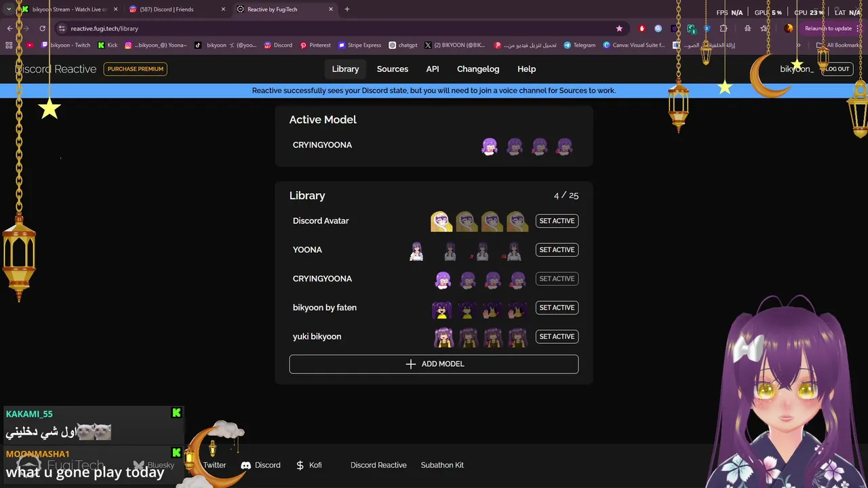The height and width of the screenshot is (488, 868).
Task: Open the tab search chevron at top left
Action: [x=8, y=9]
